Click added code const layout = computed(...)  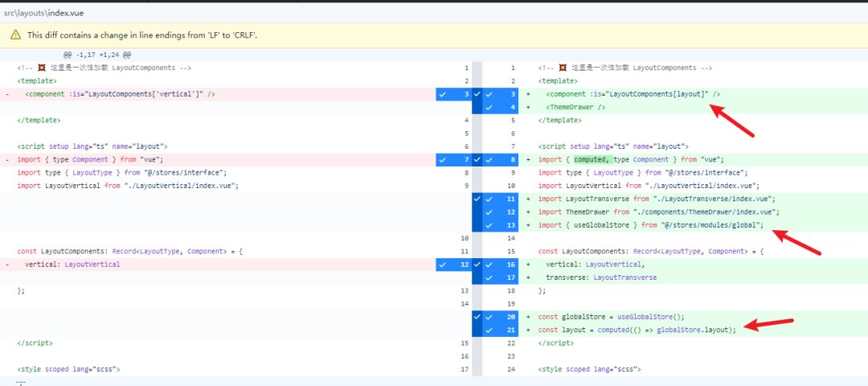coord(637,330)
